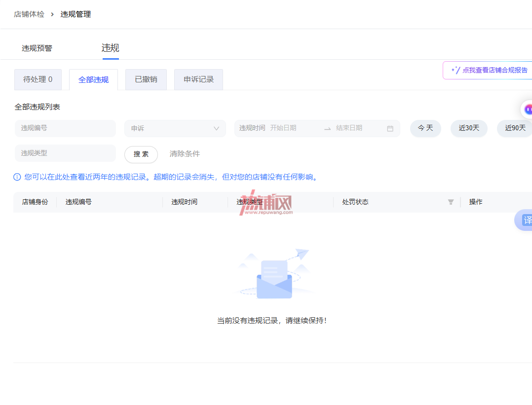The image size is (532, 405).
Task: Open the 已撤销 tab
Action: point(146,80)
